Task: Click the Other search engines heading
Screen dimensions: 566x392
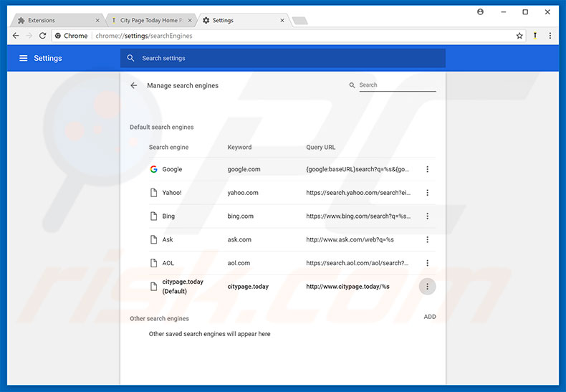Action: [159, 319]
